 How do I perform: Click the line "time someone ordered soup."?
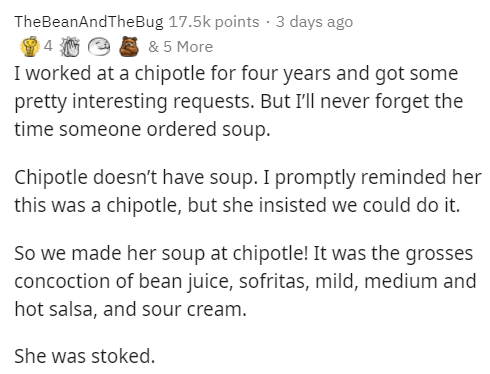click(x=142, y=129)
